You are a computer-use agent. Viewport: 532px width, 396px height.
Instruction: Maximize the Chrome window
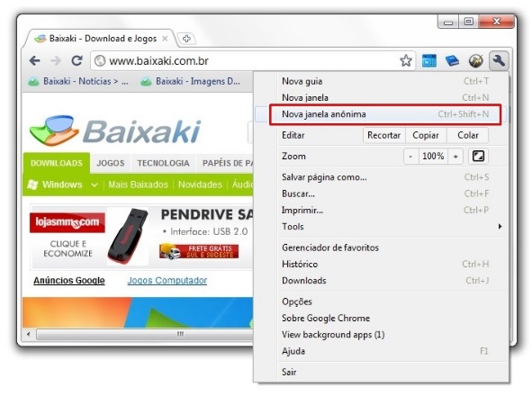(x=469, y=22)
